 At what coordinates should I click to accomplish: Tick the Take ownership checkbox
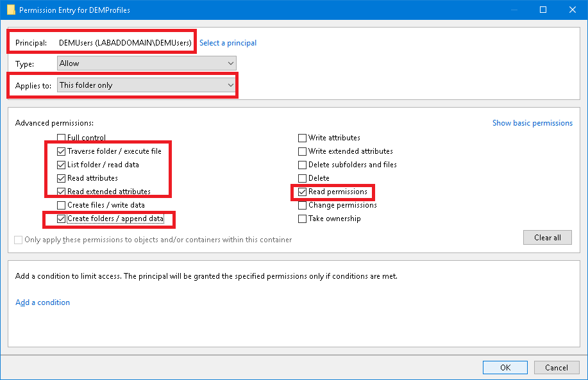point(302,219)
